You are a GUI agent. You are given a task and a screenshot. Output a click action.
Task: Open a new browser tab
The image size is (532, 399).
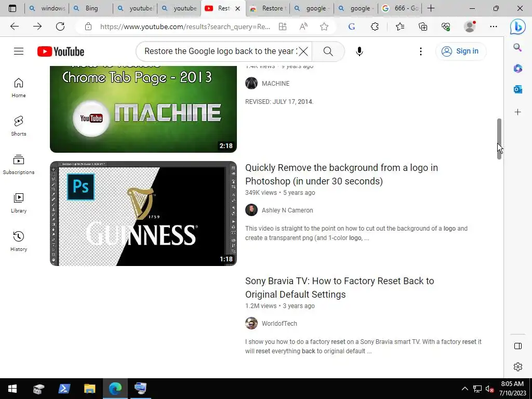[x=431, y=8]
